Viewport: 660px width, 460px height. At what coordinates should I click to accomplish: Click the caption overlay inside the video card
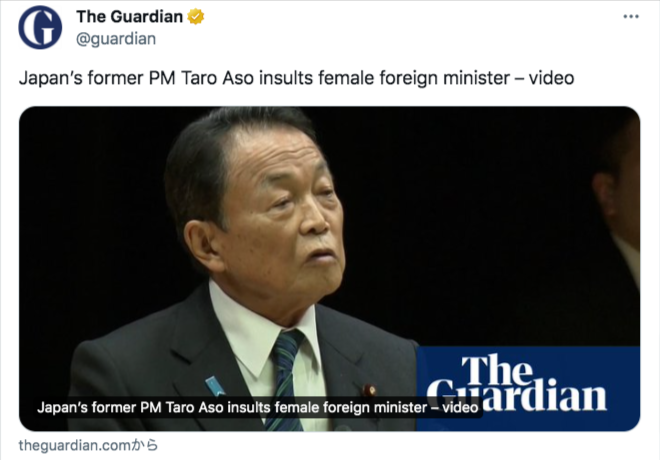click(258, 407)
